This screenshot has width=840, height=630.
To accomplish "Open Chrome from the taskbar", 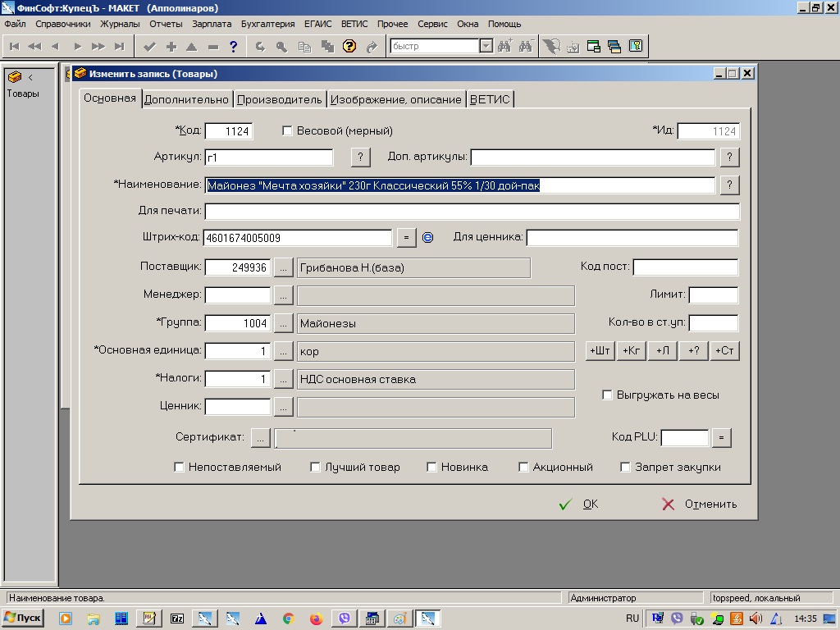I will [288, 619].
